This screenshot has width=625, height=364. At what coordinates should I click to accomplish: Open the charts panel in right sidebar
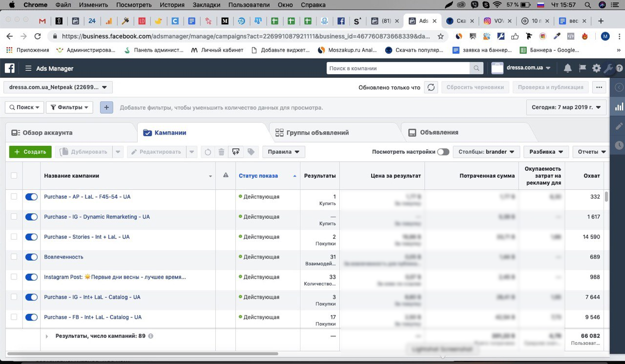pos(619,107)
